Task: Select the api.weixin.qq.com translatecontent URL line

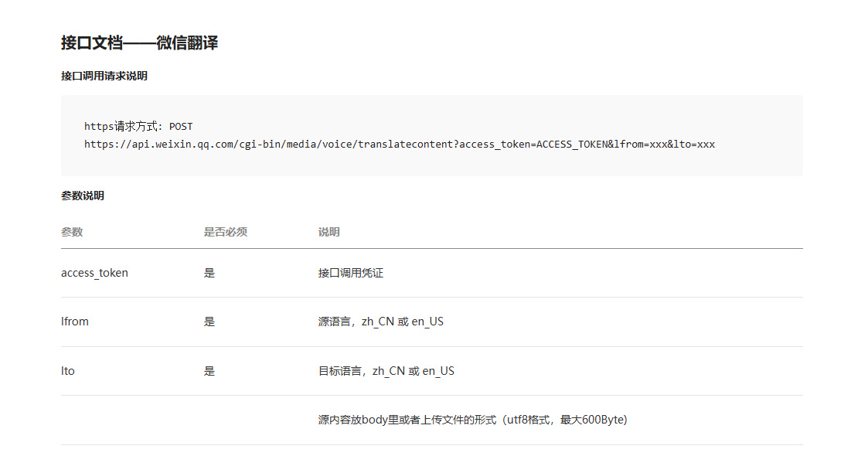Action: pos(400,144)
